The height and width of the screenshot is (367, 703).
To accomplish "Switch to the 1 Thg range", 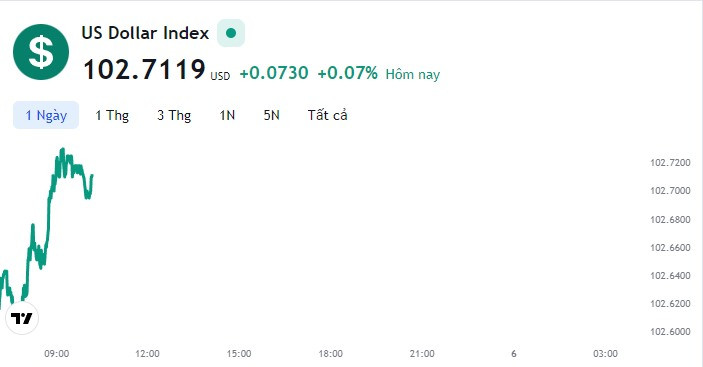I will click(x=112, y=115).
